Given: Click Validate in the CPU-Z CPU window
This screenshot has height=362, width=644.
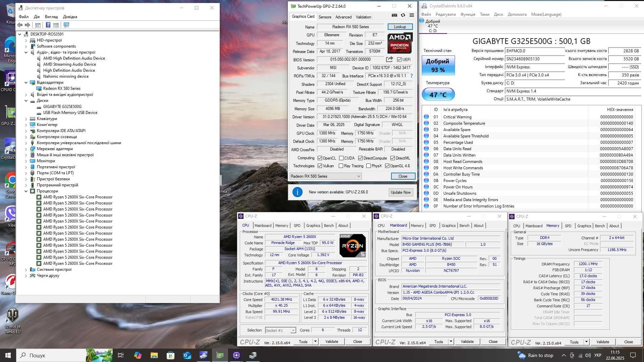Looking at the screenshot, I should click(332, 342).
